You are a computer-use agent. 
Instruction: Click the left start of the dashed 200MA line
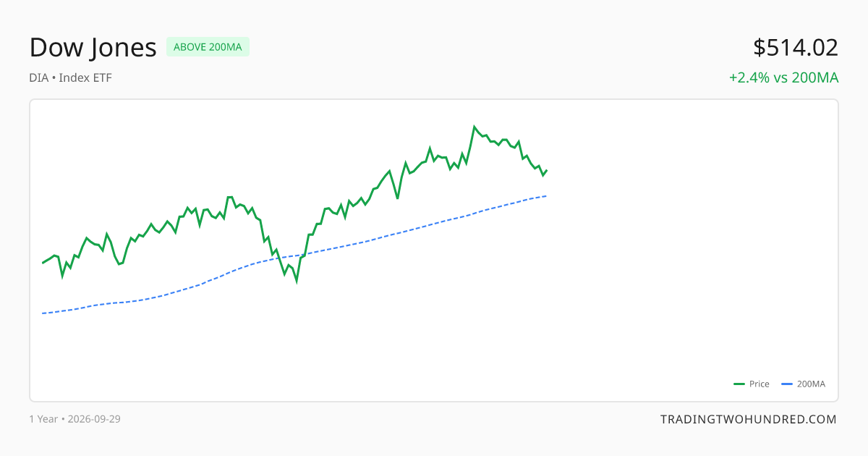point(43,313)
